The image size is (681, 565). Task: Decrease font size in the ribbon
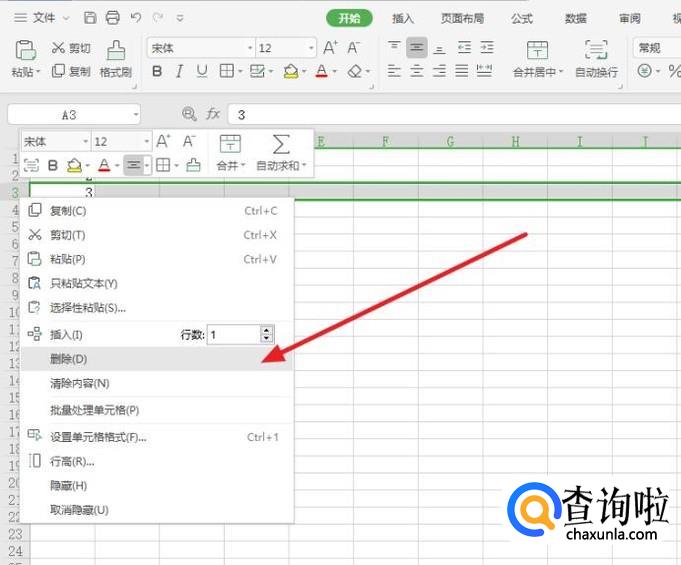click(x=353, y=48)
